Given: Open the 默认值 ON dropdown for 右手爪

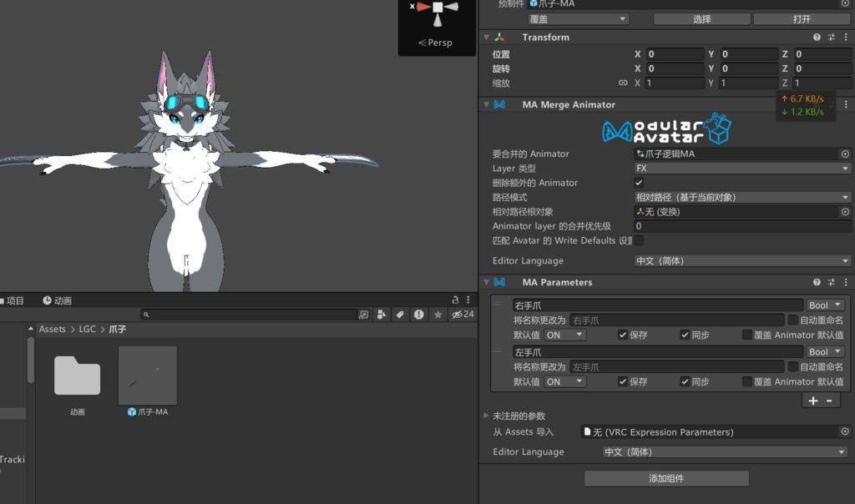Looking at the screenshot, I should click(564, 335).
